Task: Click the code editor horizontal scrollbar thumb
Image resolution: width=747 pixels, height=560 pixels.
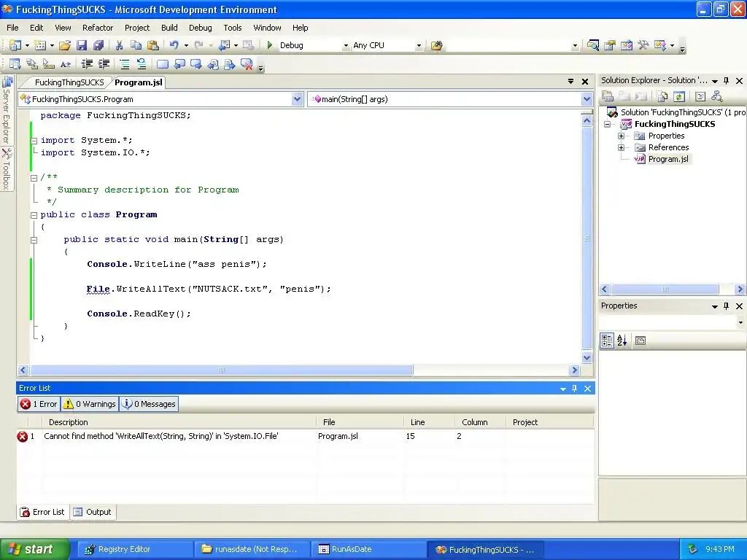Action: coord(222,370)
